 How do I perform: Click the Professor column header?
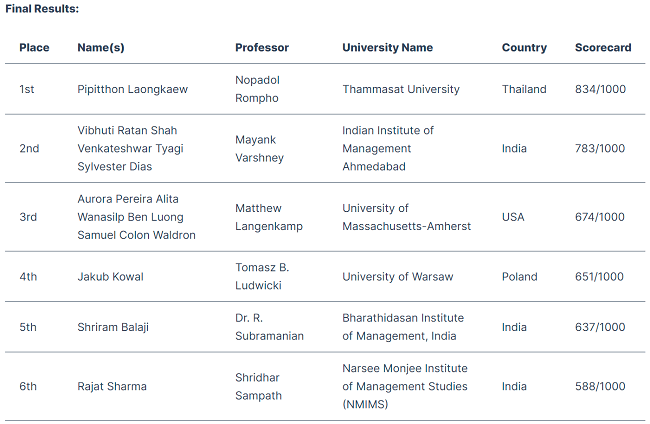(262, 47)
